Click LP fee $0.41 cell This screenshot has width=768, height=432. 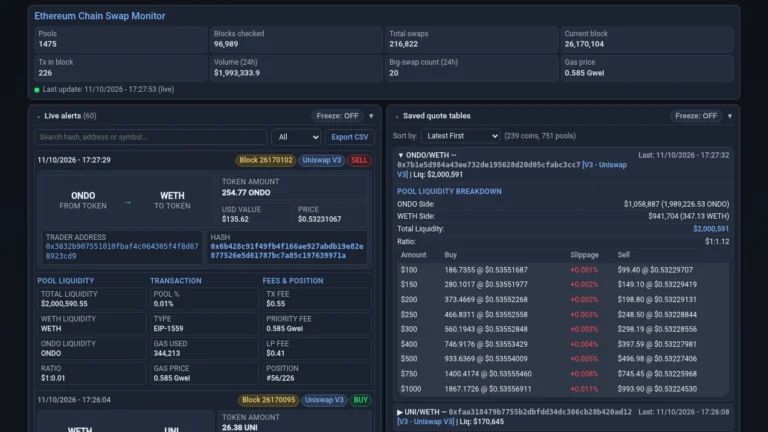click(317, 348)
